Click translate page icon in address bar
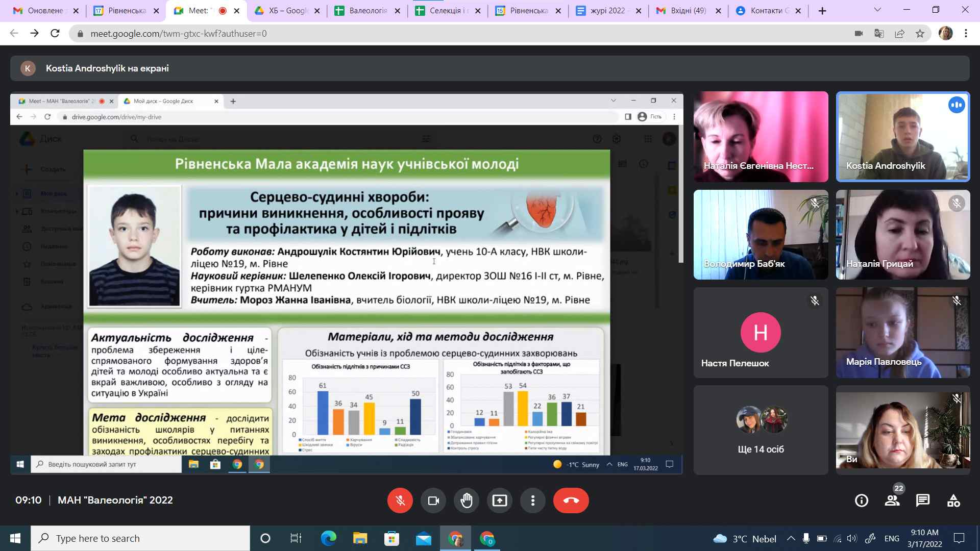Image resolution: width=980 pixels, height=551 pixels. tap(879, 34)
